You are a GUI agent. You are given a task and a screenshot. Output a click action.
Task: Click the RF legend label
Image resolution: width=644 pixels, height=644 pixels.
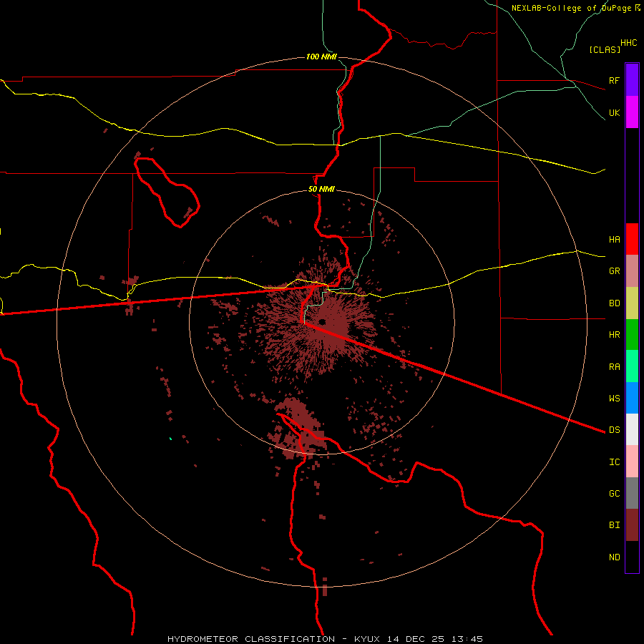click(614, 80)
